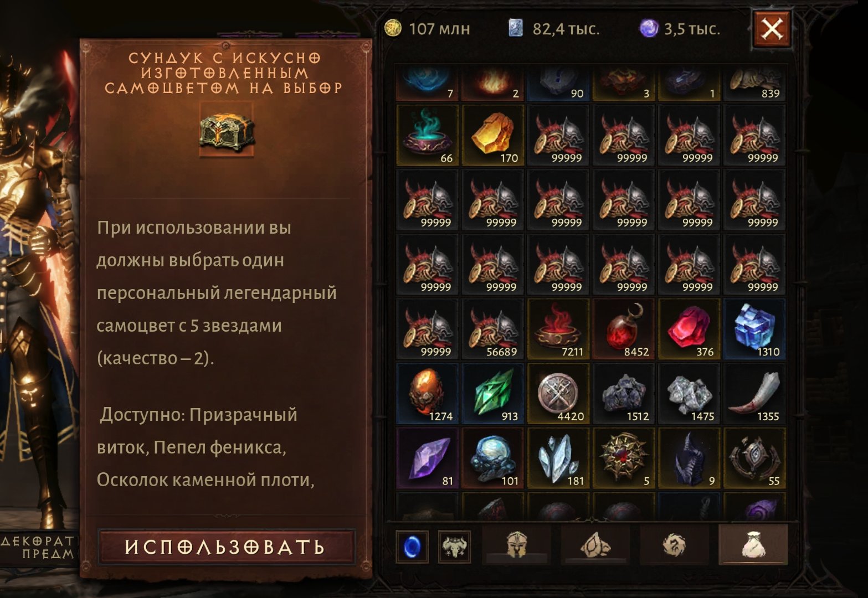
Task: Switch to the pouch bag tab
Action: (753, 545)
